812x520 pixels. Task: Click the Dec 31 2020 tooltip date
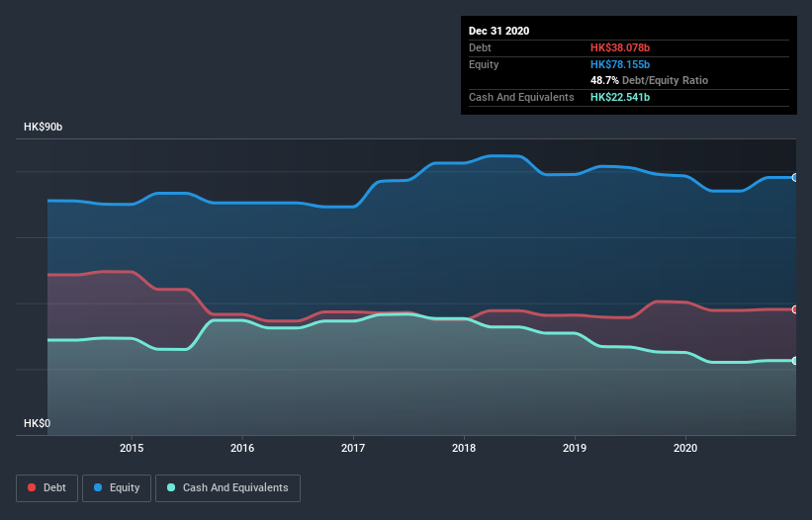click(x=499, y=31)
